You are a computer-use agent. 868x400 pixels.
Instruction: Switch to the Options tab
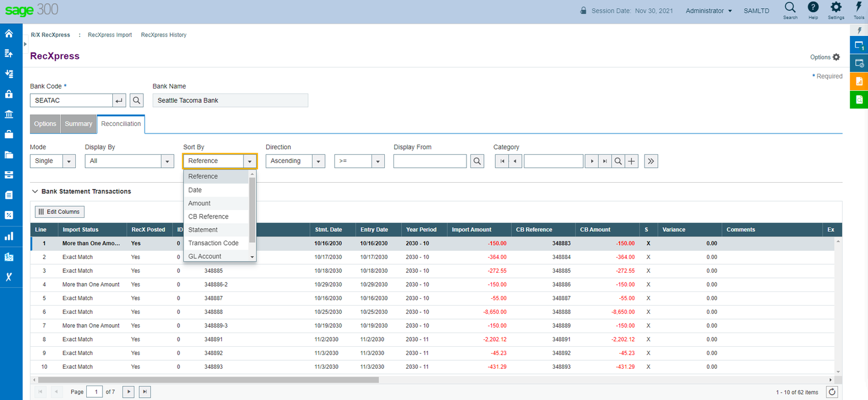[x=45, y=124]
